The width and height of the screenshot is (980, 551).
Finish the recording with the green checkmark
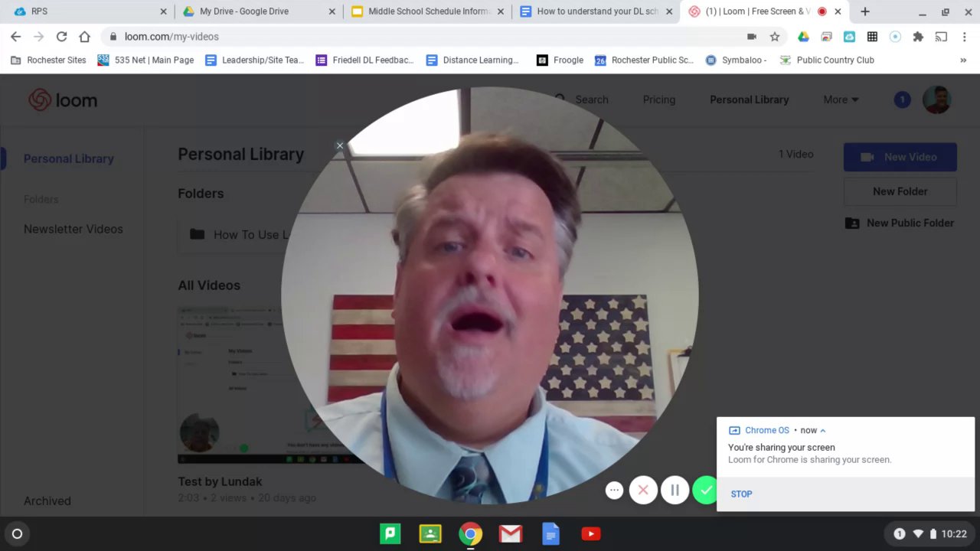(704, 491)
